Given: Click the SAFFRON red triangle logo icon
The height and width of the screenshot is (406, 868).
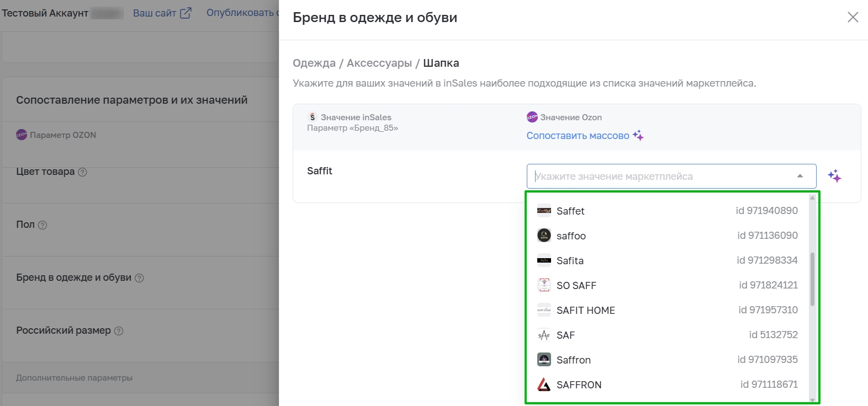Looking at the screenshot, I should (544, 384).
